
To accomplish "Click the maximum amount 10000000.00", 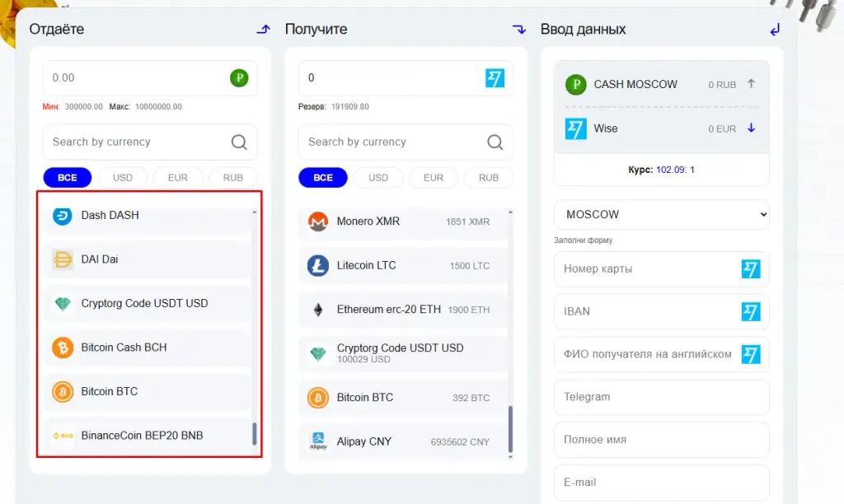I will pos(158,106).
